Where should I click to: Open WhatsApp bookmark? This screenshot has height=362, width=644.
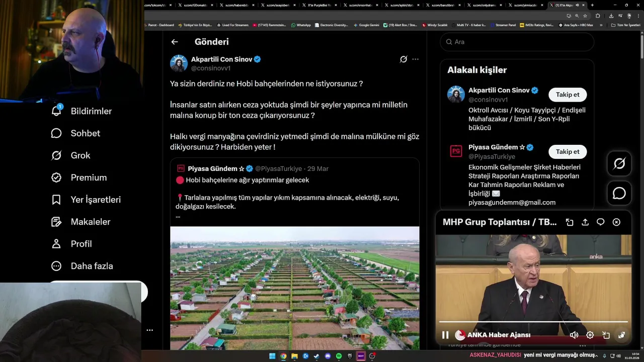click(x=301, y=25)
